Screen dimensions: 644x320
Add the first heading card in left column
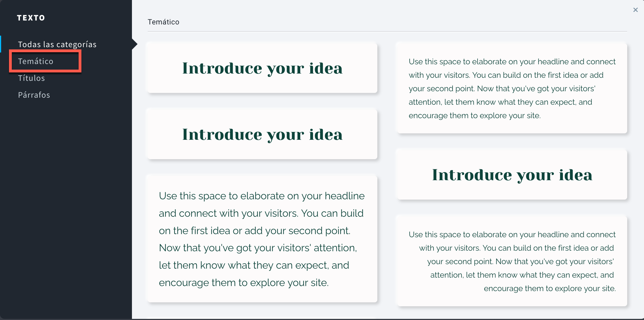262,68
